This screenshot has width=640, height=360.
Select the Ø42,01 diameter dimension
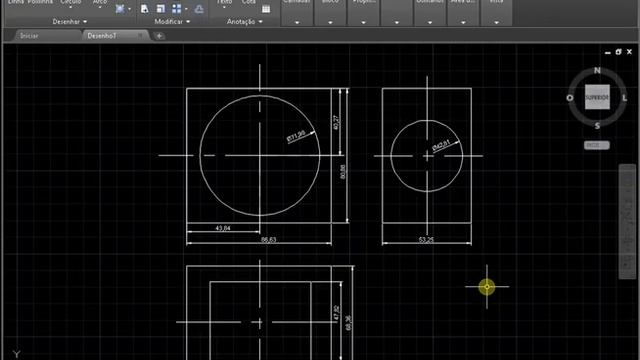tap(441, 145)
